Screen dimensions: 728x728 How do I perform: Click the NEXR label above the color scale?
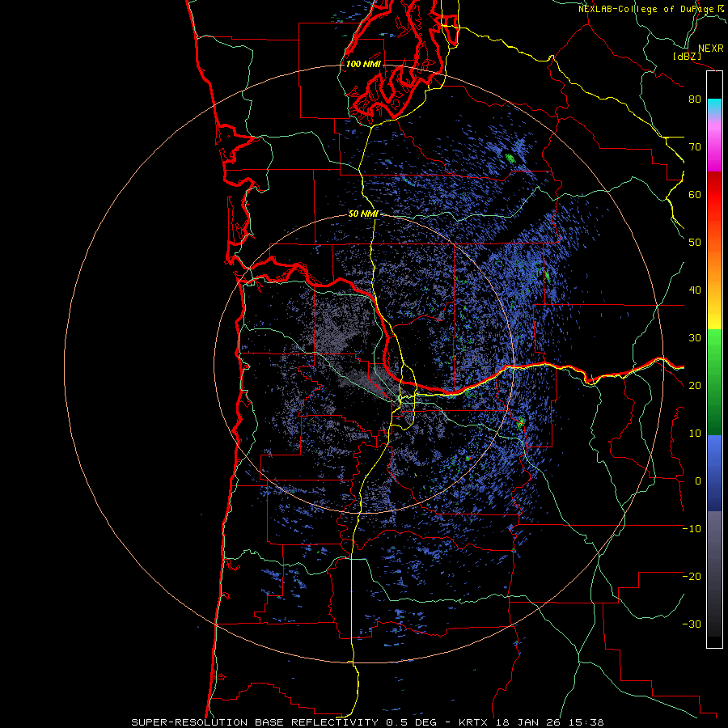click(x=711, y=49)
